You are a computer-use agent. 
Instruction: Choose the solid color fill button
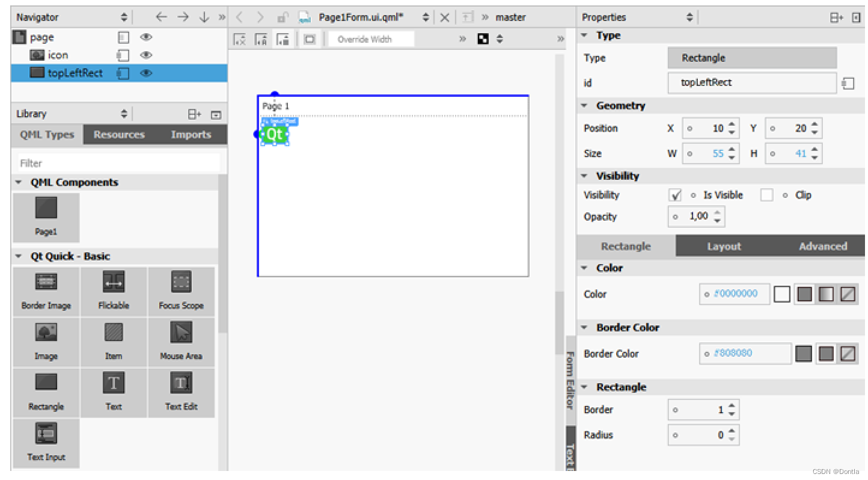point(805,295)
